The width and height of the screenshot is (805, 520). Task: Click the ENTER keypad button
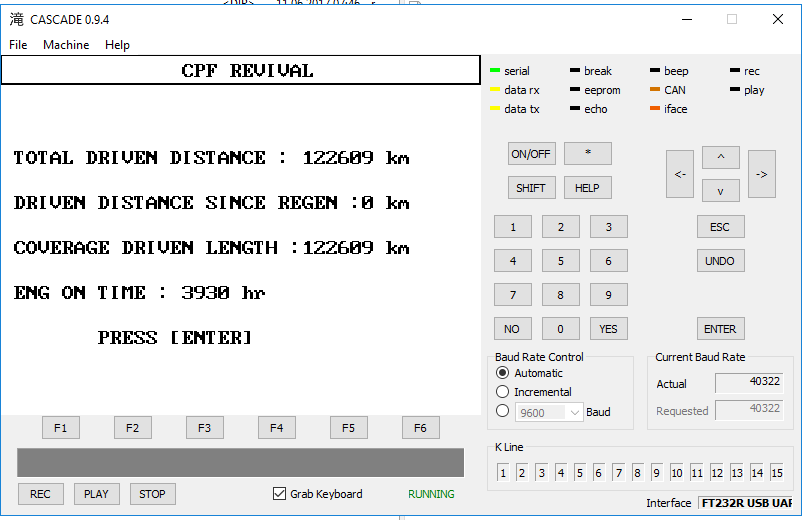(x=720, y=329)
